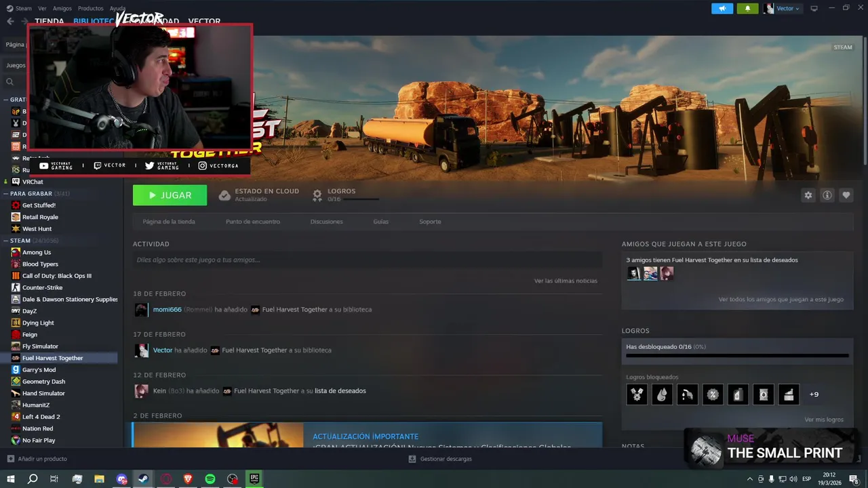Image resolution: width=868 pixels, height=488 pixels.
Task: Select Get Stuffed! in library list
Action: point(39,205)
